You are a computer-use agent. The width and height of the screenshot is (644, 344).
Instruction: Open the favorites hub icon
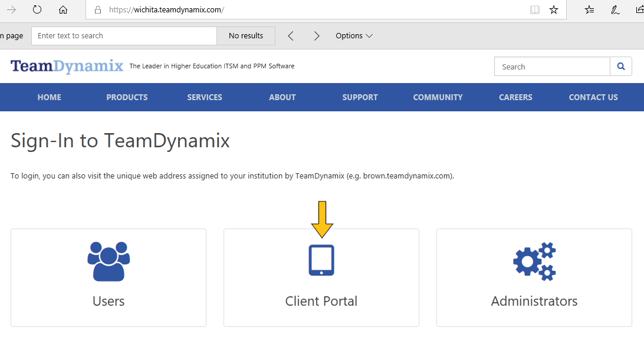[x=589, y=10]
